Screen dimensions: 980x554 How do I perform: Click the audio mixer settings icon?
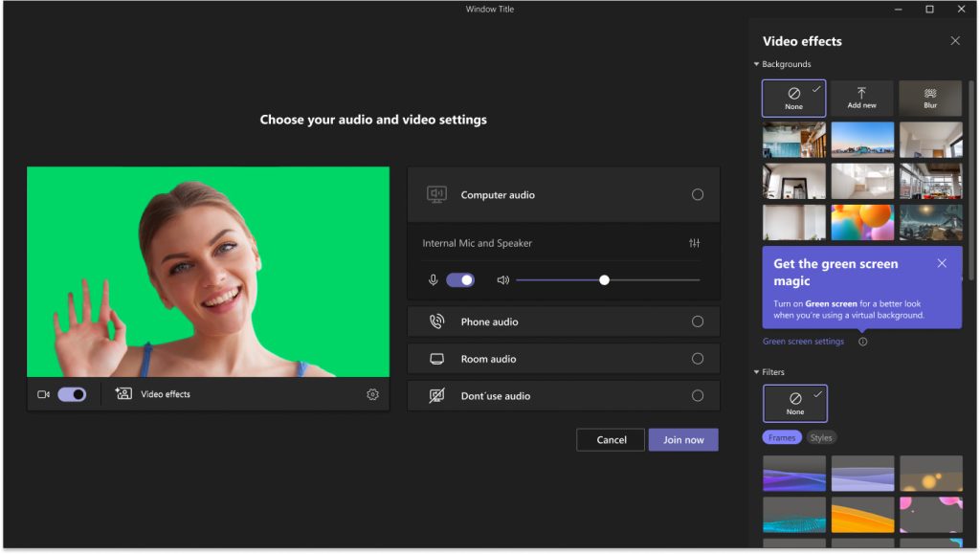[x=695, y=243]
